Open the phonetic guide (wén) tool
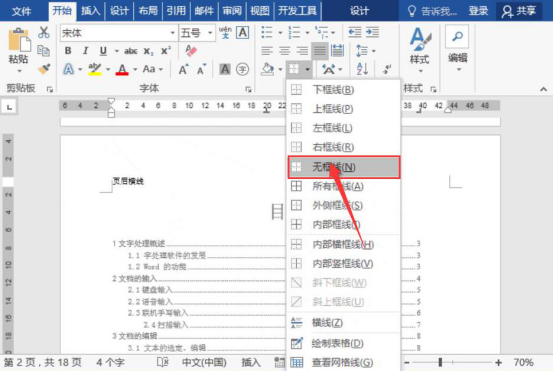This screenshot has width=554, height=372. tap(225, 32)
